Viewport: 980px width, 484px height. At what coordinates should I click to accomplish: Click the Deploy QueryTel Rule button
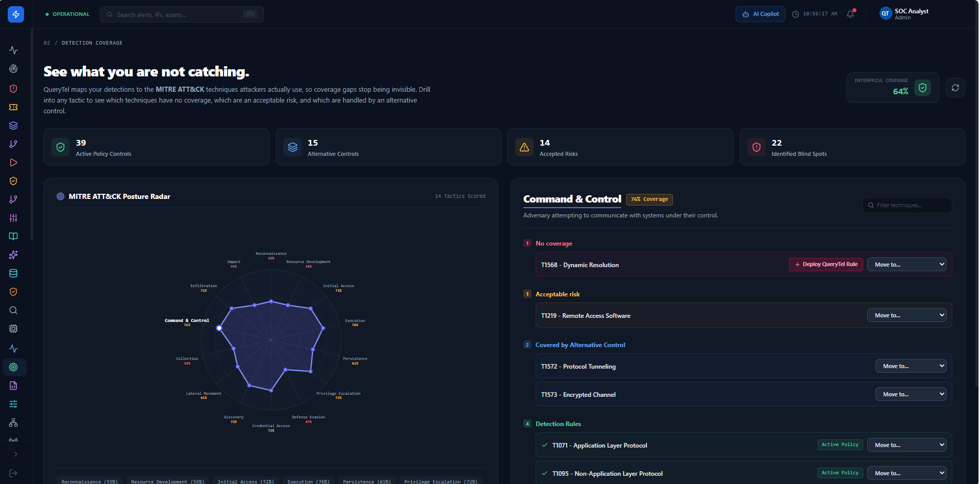click(826, 265)
